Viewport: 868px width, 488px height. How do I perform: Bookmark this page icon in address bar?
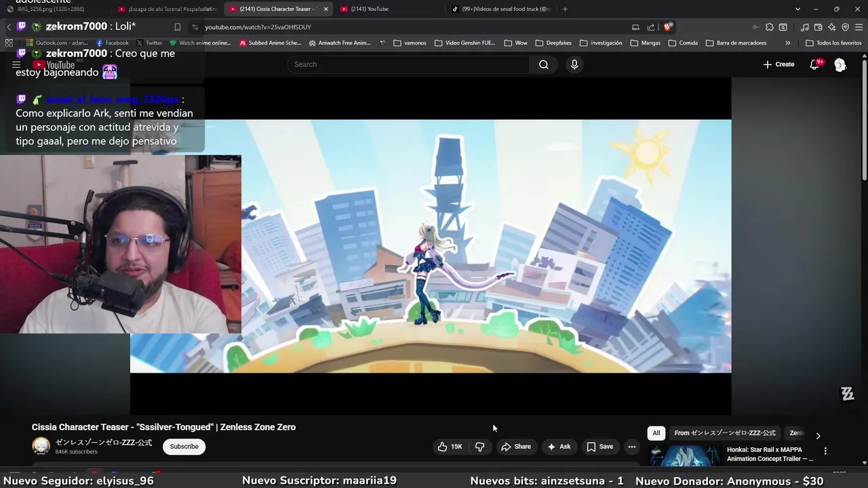[x=178, y=27]
